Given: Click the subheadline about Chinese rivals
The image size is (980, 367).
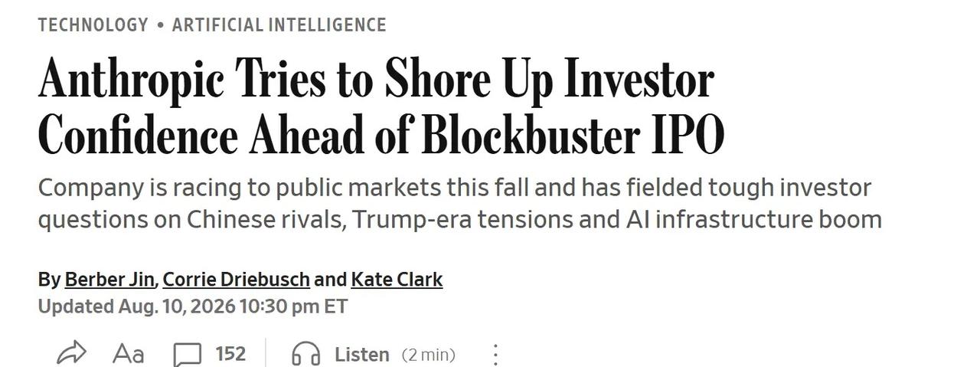Looking at the screenshot, I should click(x=459, y=204).
